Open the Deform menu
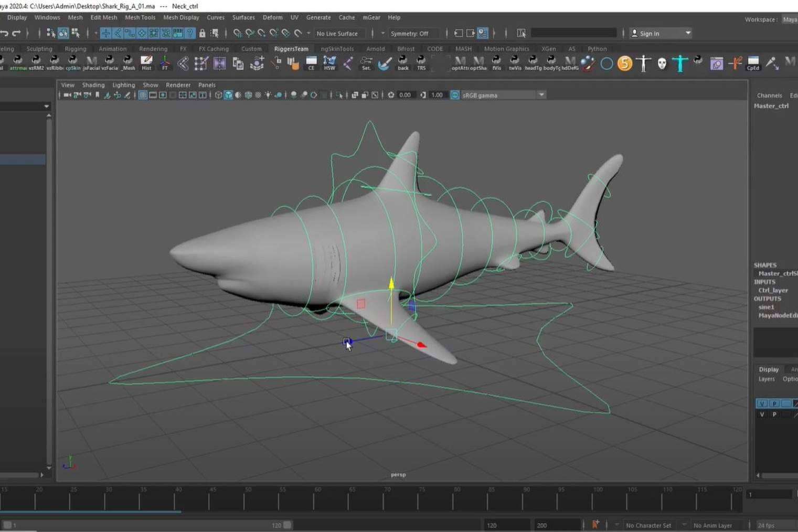The width and height of the screenshot is (798, 532). (272, 17)
